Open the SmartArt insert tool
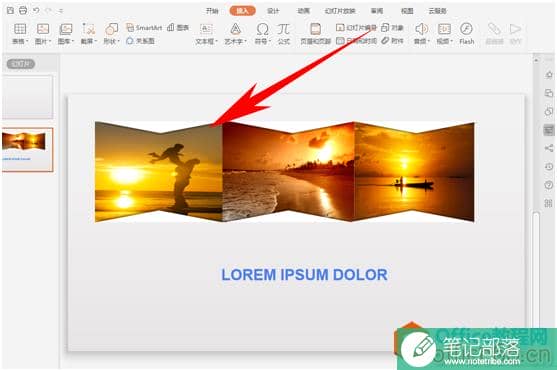The height and width of the screenshot is (370, 557). [144, 27]
